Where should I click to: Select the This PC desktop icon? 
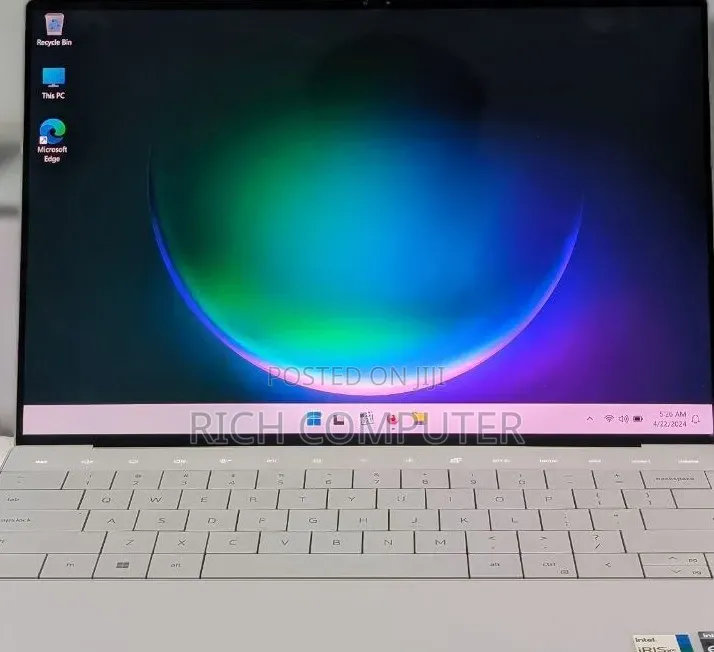53,83
